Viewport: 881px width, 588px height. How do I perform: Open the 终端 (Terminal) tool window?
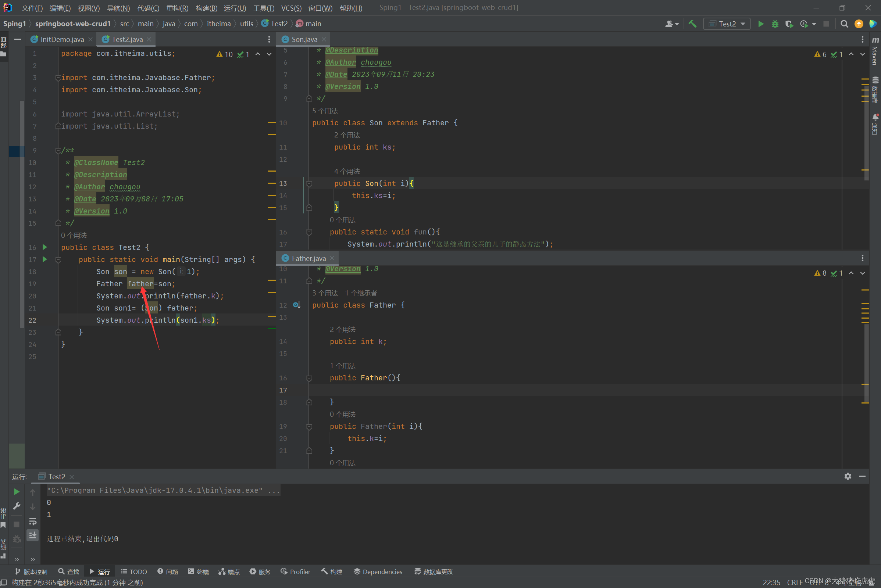point(199,571)
